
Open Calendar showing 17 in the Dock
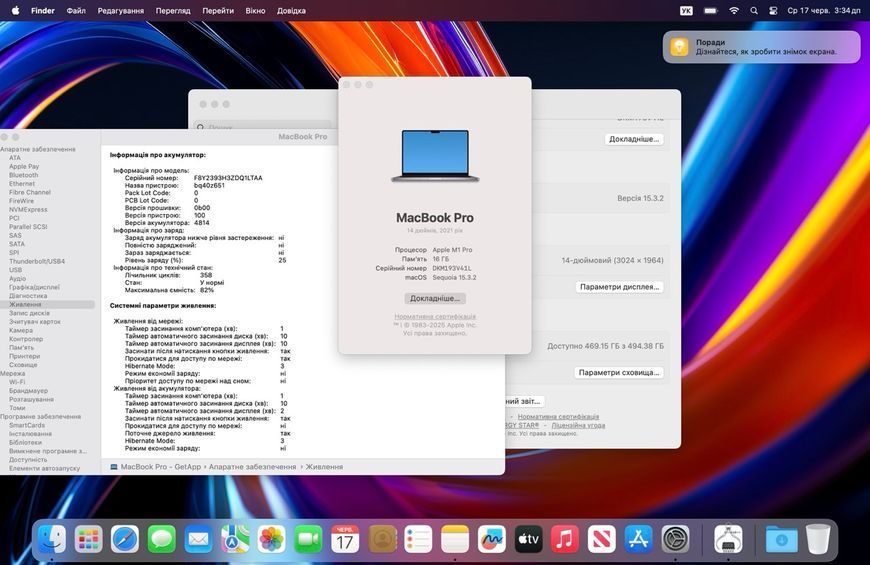(345, 538)
